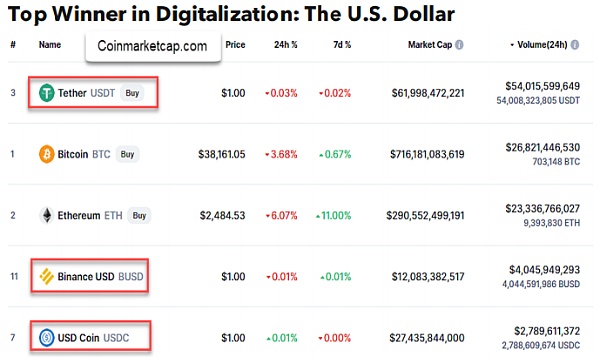The height and width of the screenshot is (363, 600).
Task: Sort table by Market Cap column
Action: tap(430, 45)
